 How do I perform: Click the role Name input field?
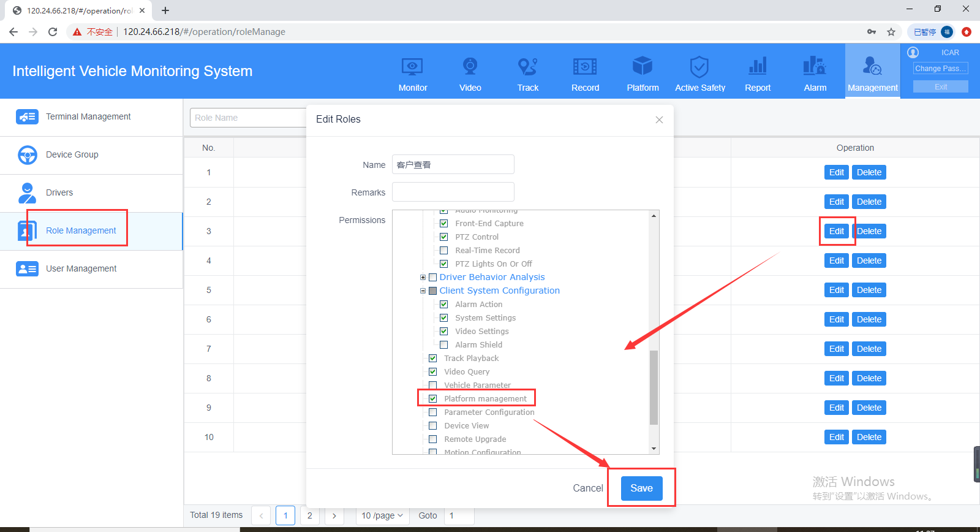tap(453, 164)
